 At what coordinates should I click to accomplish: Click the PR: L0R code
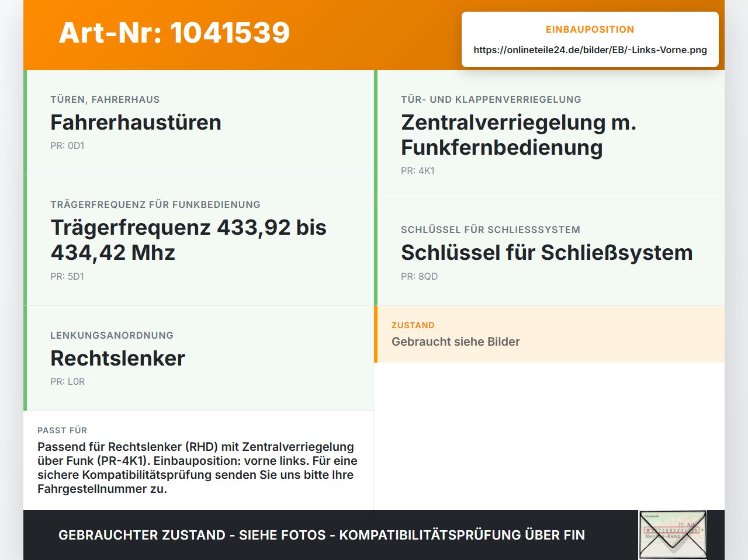[x=67, y=381]
